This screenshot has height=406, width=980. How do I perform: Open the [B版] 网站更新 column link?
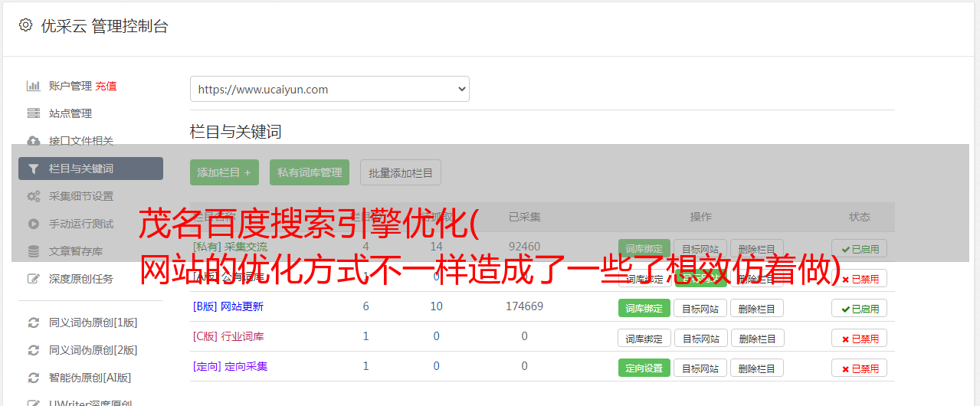pyautogui.click(x=228, y=306)
